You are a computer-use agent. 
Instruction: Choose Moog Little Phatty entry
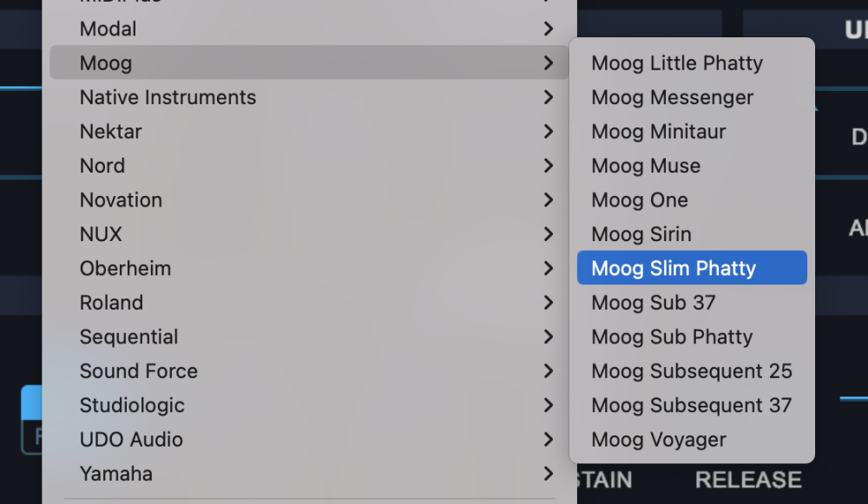[x=676, y=63]
